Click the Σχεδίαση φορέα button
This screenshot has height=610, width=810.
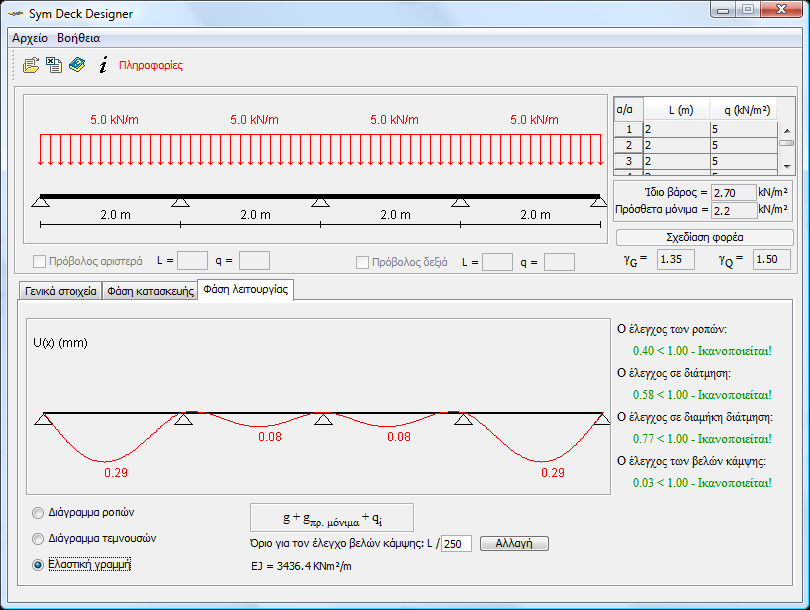(x=705, y=238)
